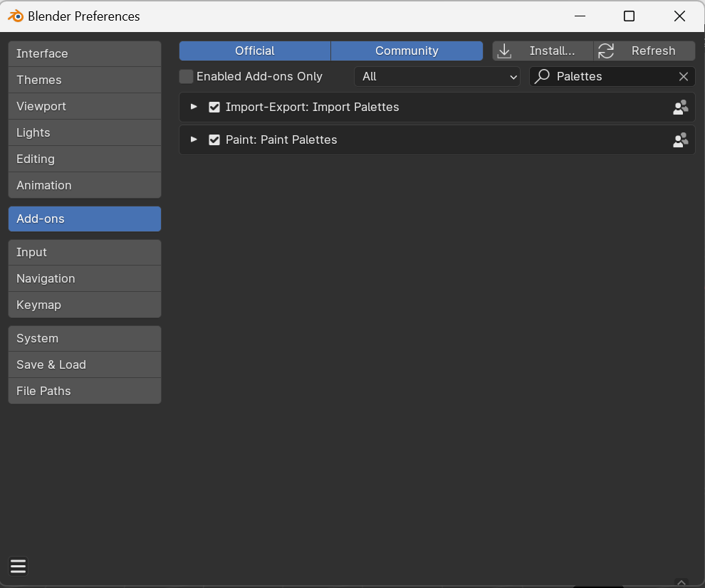Image resolution: width=705 pixels, height=588 pixels.
Task: Click community icon on Paint Palettes row
Action: tap(680, 140)
